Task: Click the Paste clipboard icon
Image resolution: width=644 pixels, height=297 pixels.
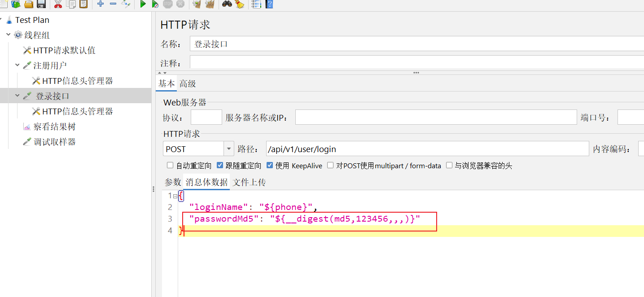Action: (83, 4)
